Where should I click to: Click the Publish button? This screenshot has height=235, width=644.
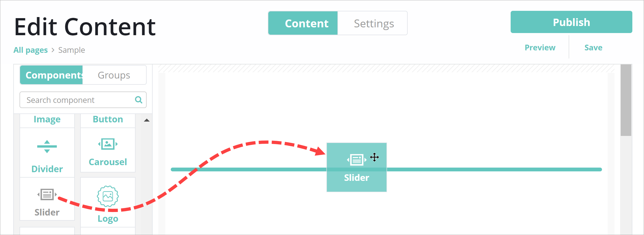[x=571, y=22]
